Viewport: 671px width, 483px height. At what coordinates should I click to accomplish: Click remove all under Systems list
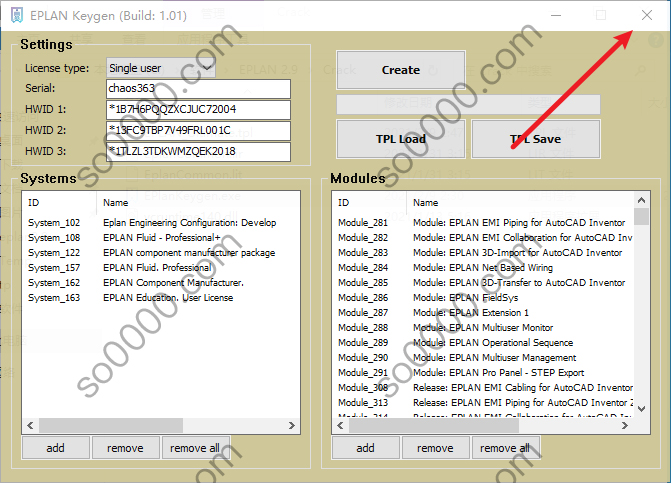(195, 448)
